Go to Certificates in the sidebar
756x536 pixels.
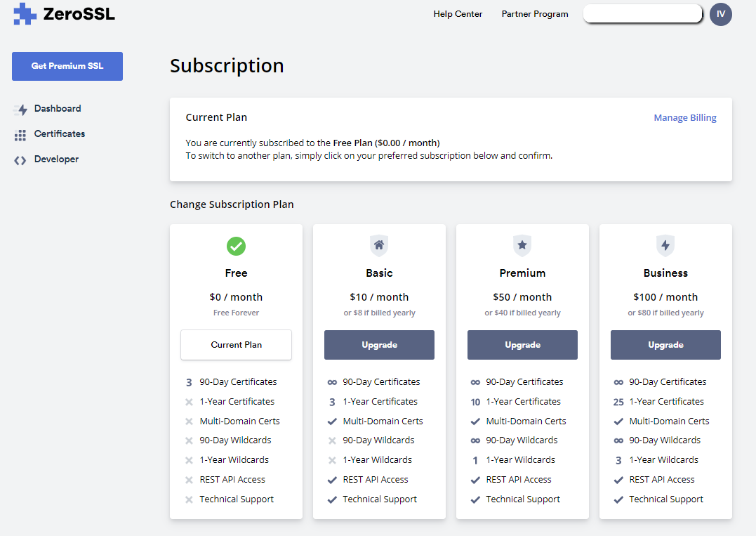click(x=59, y=133)
